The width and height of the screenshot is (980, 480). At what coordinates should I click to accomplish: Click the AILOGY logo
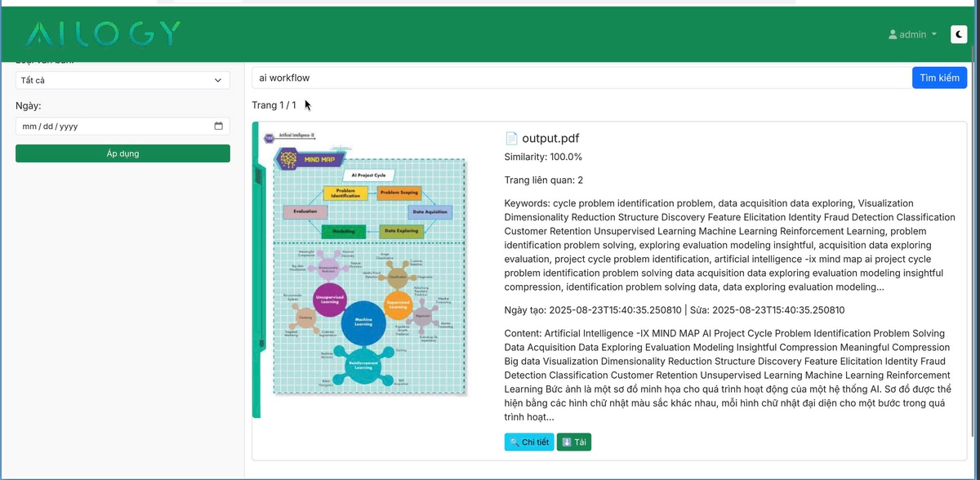pyautogui.click(x=103, y=33)
